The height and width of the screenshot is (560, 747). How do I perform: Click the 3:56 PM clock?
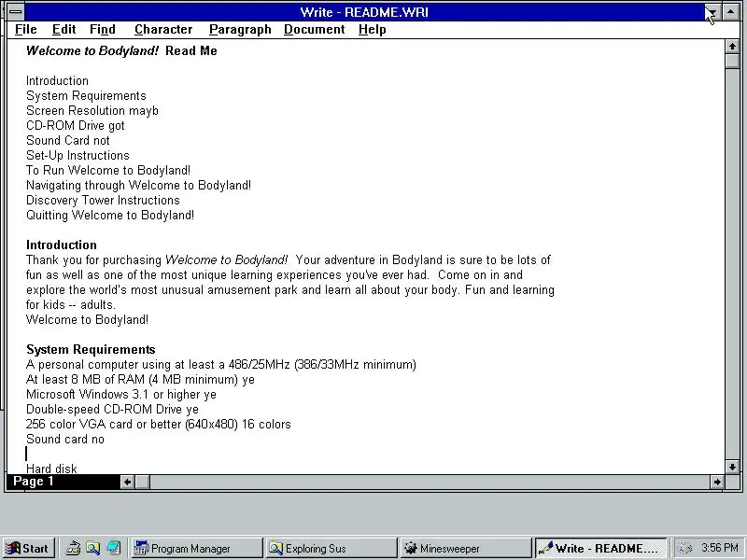tap(719, 548)
